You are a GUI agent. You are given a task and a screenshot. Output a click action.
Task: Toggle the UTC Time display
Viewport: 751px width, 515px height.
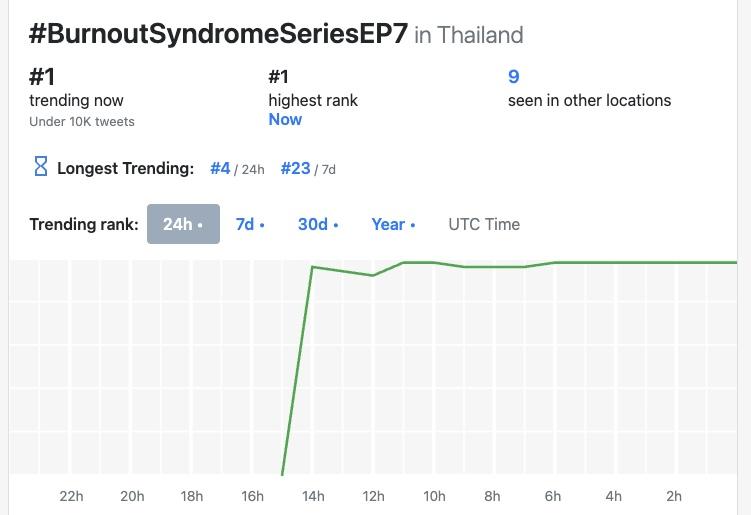484,224
